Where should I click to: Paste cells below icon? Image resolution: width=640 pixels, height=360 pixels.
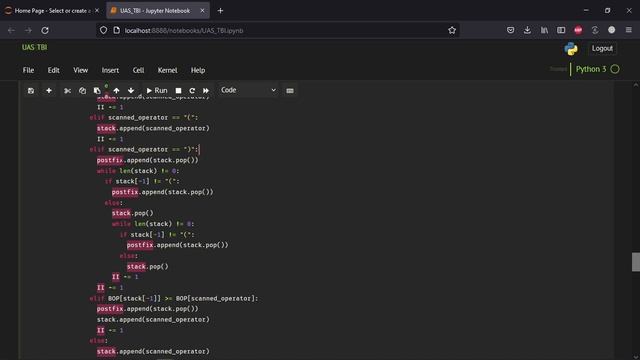point(97,91)
